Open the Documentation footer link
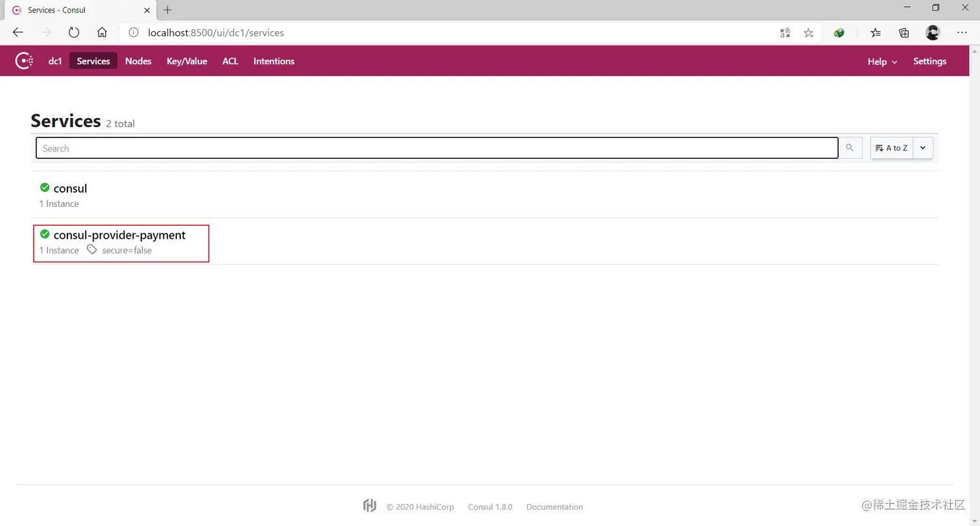The height and width of the screenshot is (526, 980). coord(554,507)
